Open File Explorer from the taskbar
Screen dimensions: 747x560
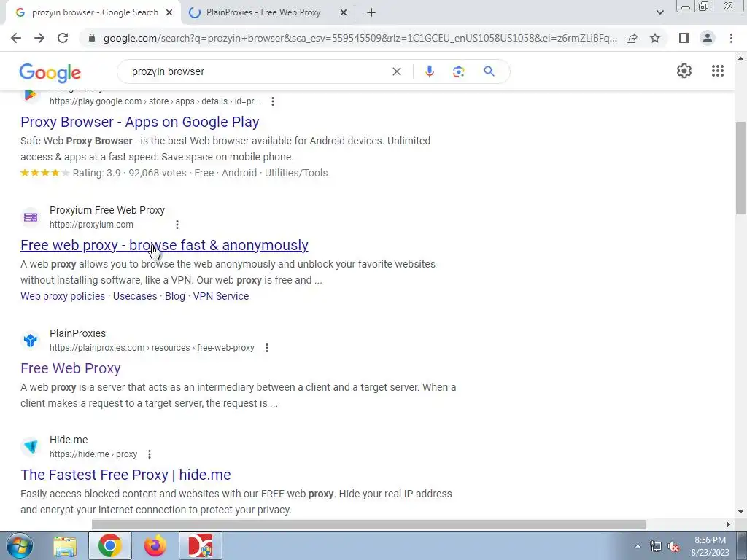coord(65,546)
